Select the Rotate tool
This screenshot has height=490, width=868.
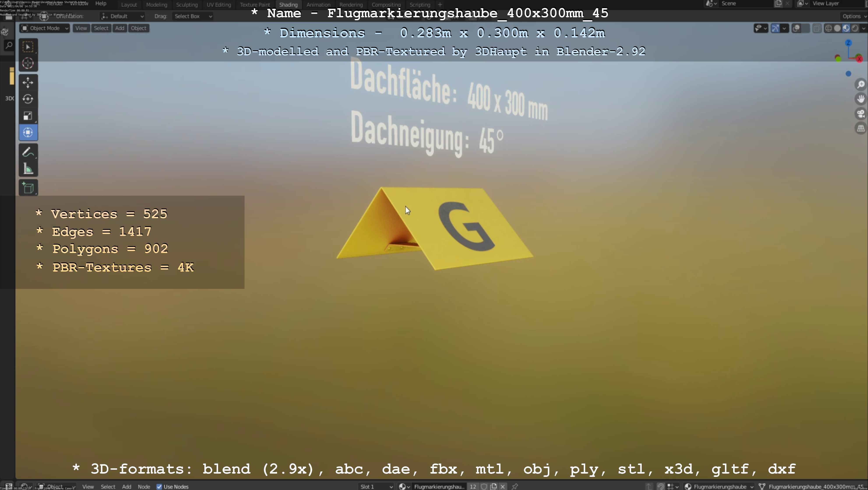28,99
